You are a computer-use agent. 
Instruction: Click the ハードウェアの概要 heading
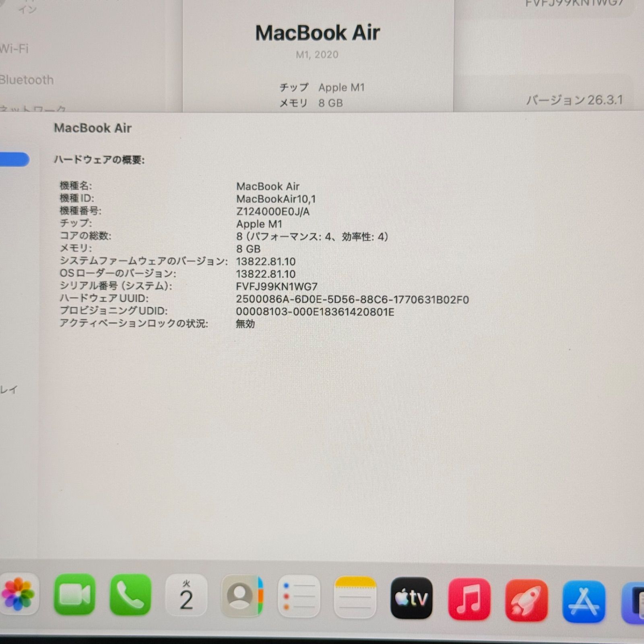[x=99, y=160]
